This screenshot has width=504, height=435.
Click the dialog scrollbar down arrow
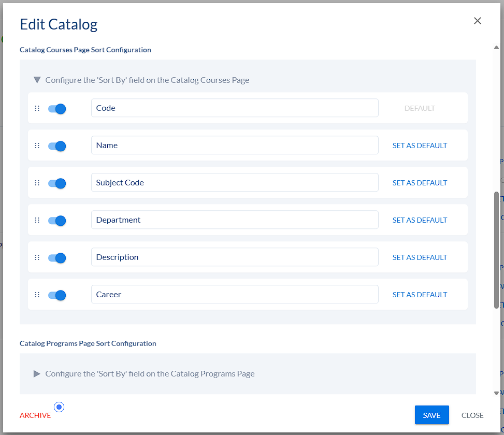coord(496,393)
